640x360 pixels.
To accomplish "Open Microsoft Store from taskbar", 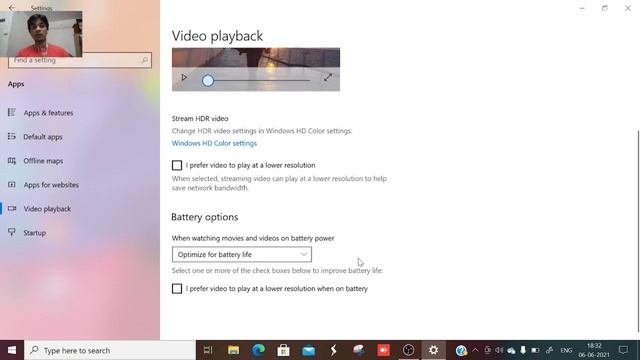I will tap(283, 350).
